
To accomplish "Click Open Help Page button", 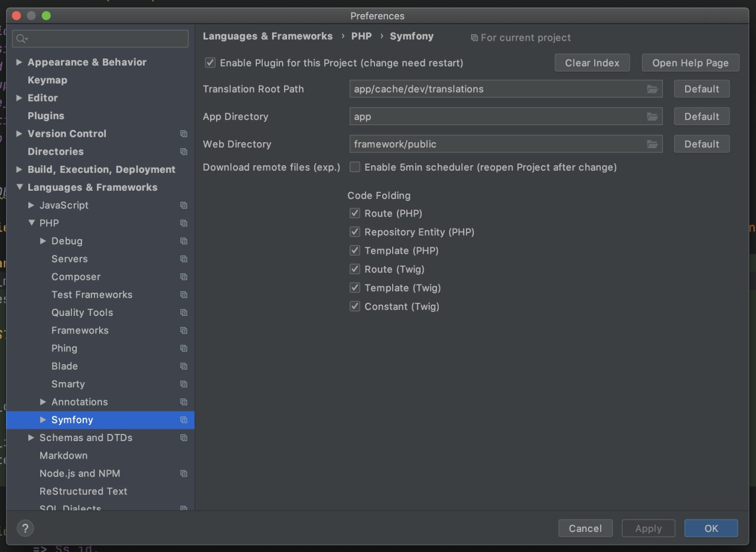I will 690,63.
